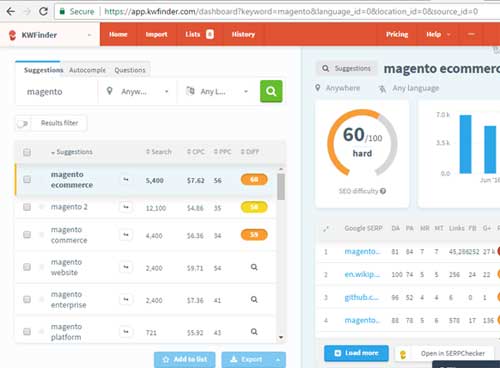This screenshot has width=500, height=368.
Task: Open the en.wikip... SERP result link
Action: pos(362,274)
